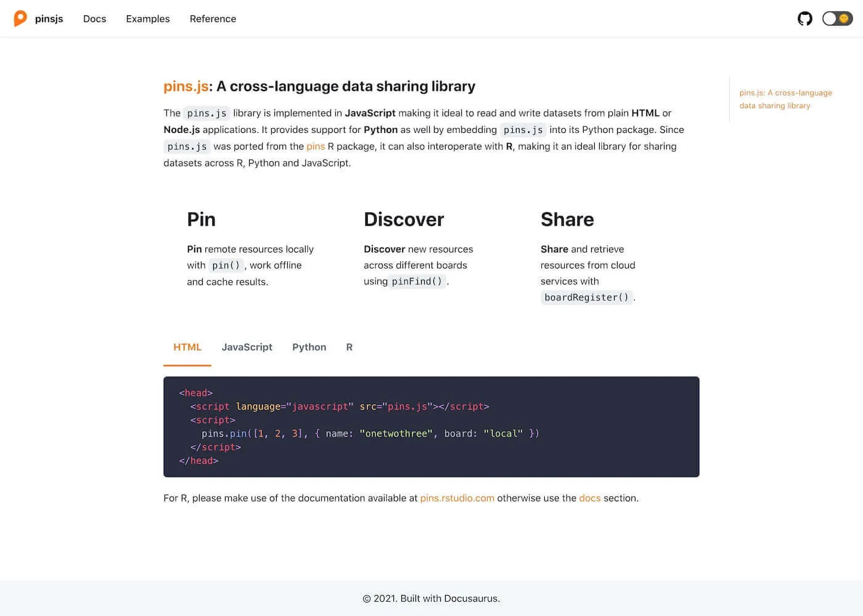The image size is (863, 616).
Task: Show the Python code tab
Action: click(x=309, y=347)
